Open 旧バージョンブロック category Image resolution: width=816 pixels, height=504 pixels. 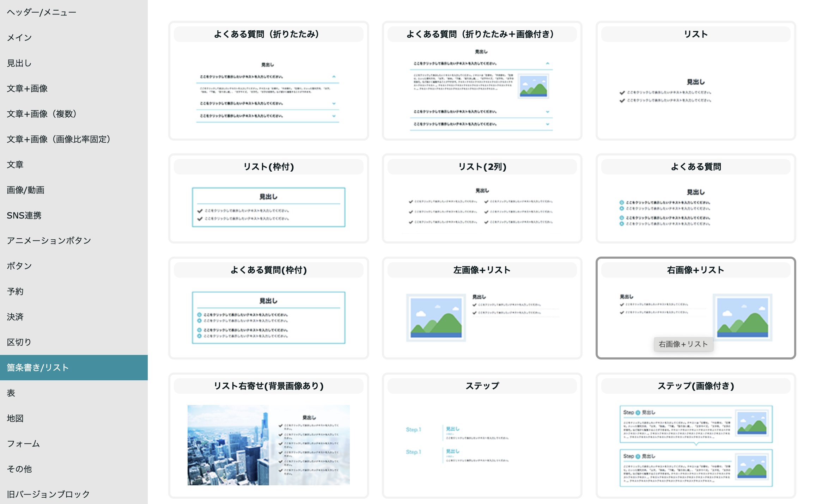click(x=48, y=494)
